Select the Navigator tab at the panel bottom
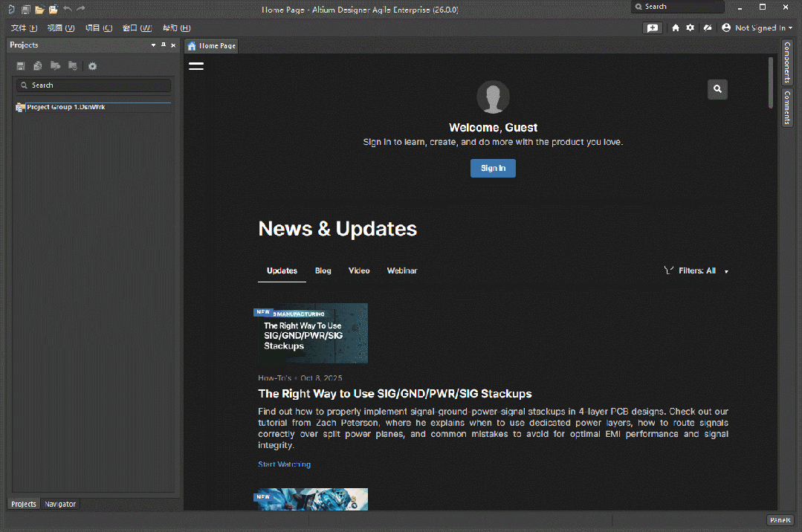Screen dimensions: 802x532 (x=60, y=504)
